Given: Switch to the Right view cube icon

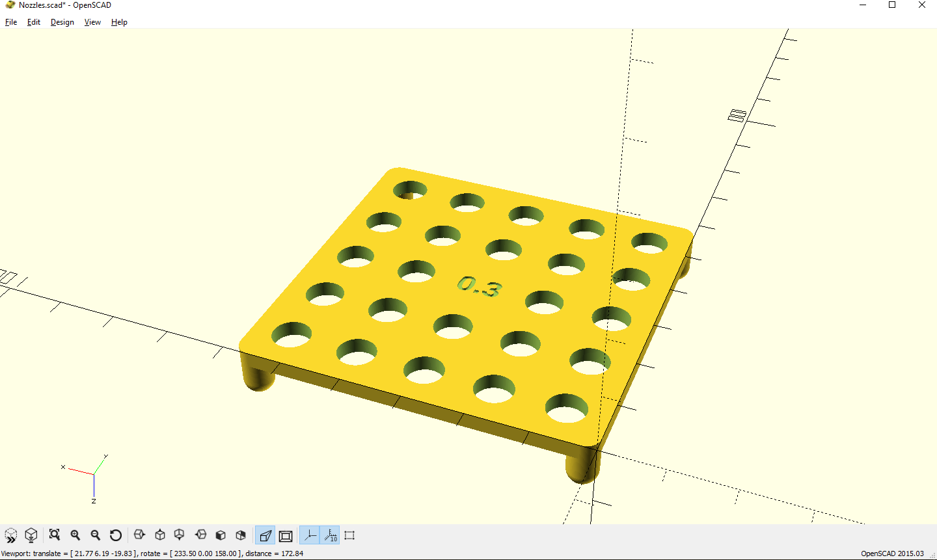Looking at the screenshot, I should pyautogui.click(x=139, y=535).
